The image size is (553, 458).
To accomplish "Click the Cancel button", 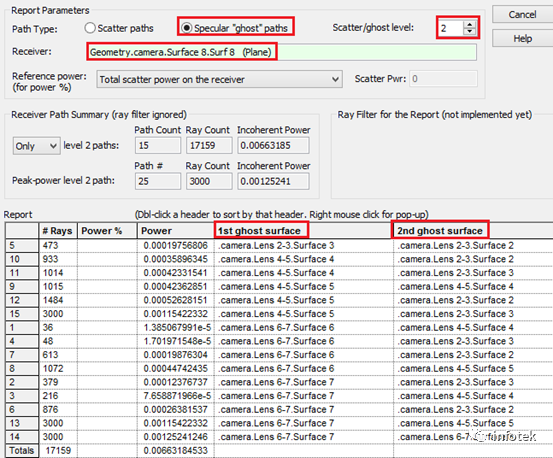I will coord(522,14).
